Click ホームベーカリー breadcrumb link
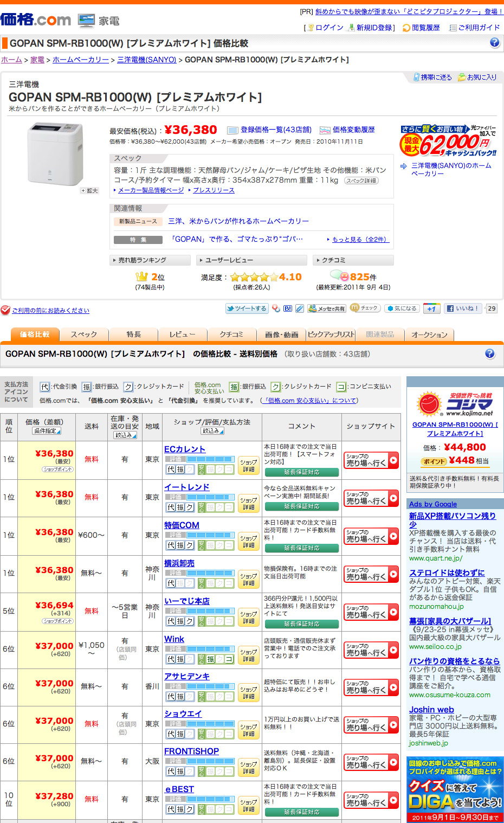Screen dimensions: 504x823 coord(81,60)
